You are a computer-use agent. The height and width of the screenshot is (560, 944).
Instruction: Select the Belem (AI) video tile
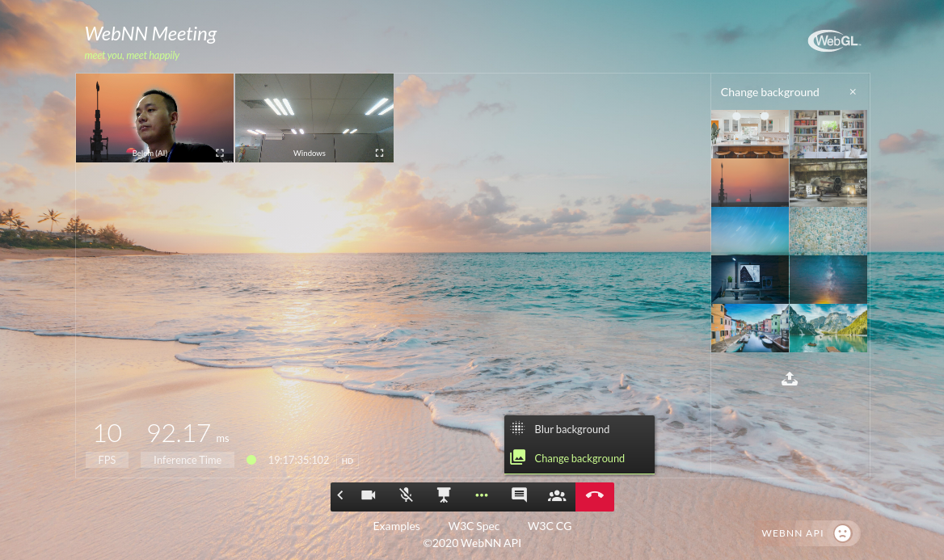(x=154, y=118)
